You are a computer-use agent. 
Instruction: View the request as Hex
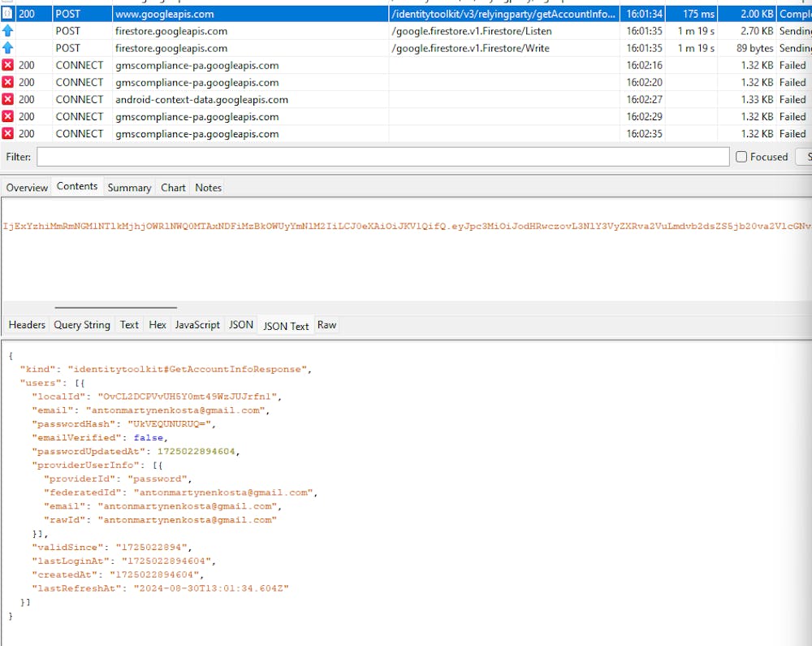[158, 325]
